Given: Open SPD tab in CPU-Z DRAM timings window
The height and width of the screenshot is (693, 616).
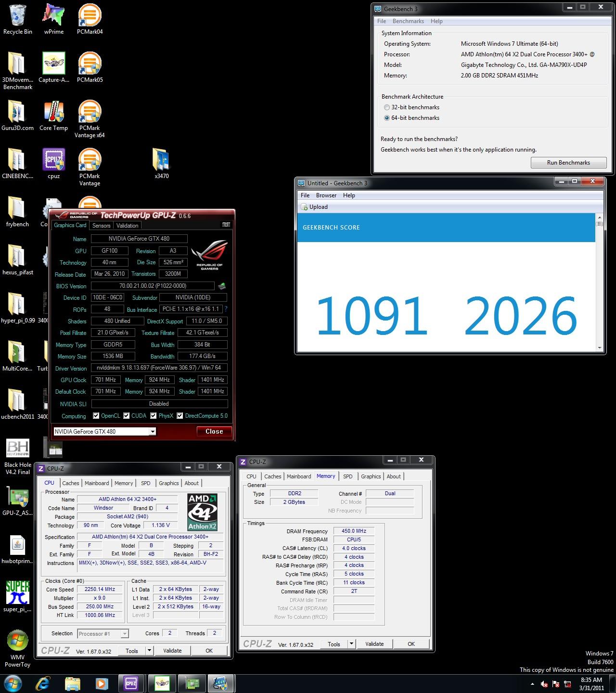Looking at the screenshot, I should coord(347,476).
